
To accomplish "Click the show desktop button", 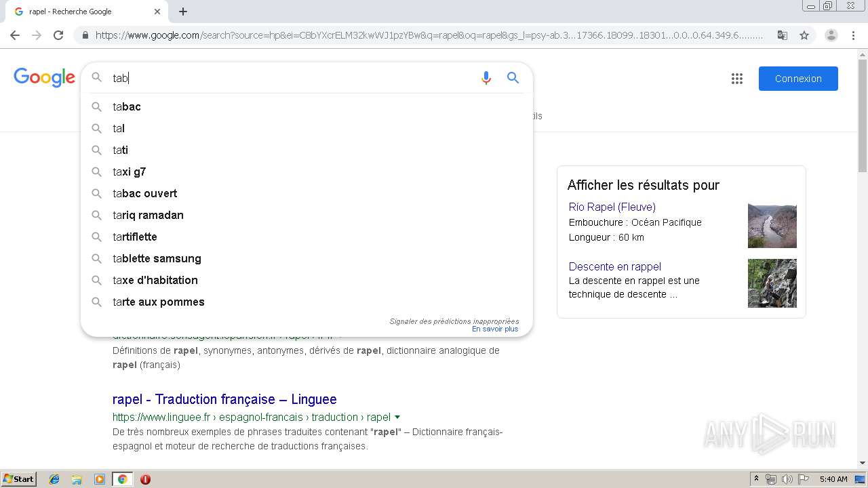I will pos(861,479).
